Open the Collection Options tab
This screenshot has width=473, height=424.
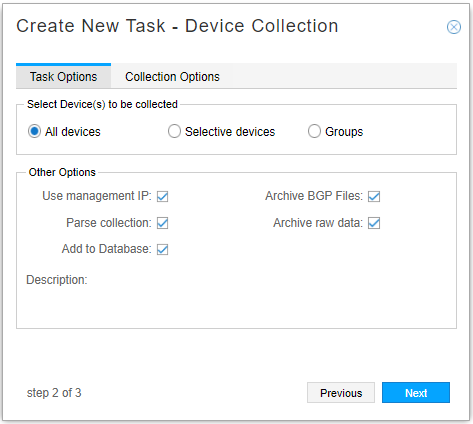click(172, 77)
